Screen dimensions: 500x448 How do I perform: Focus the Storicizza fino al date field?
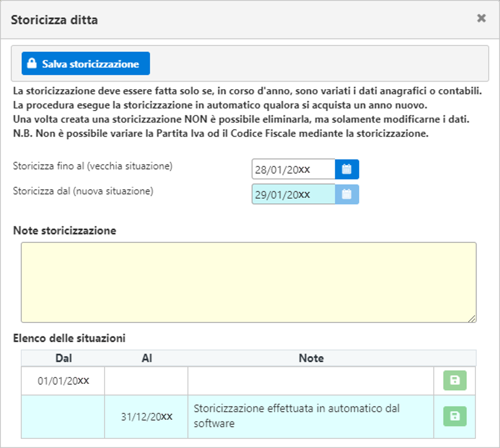click(293, 169)
